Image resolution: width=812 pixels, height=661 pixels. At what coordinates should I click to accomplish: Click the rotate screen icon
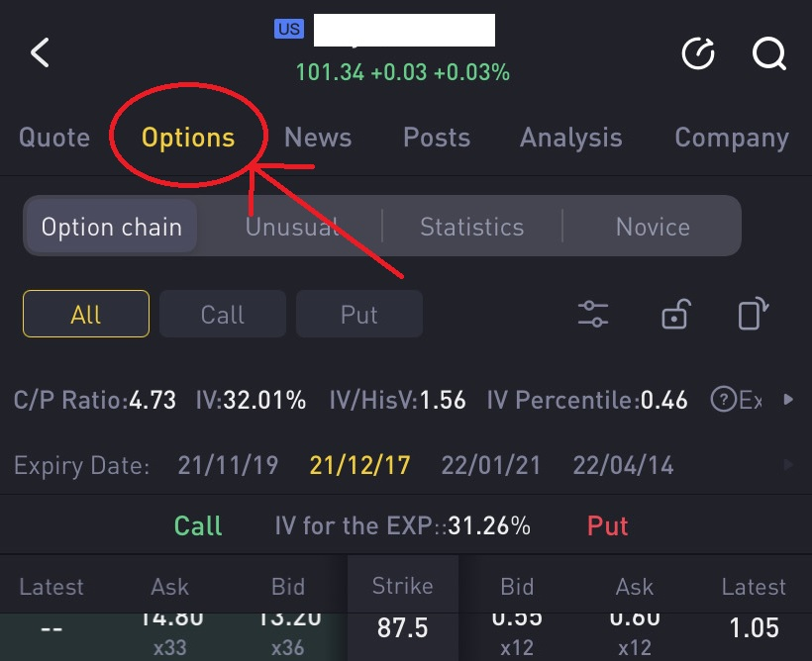click(x=753, y=314)
